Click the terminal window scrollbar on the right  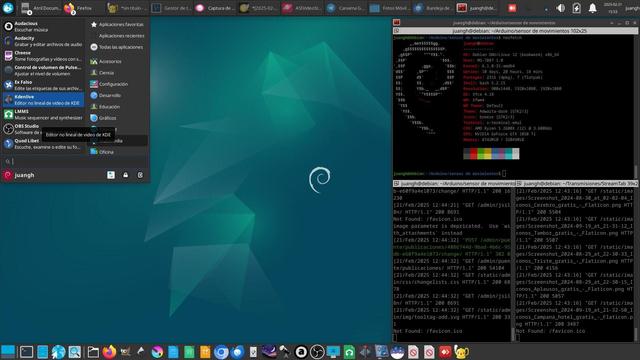[636, 106]
